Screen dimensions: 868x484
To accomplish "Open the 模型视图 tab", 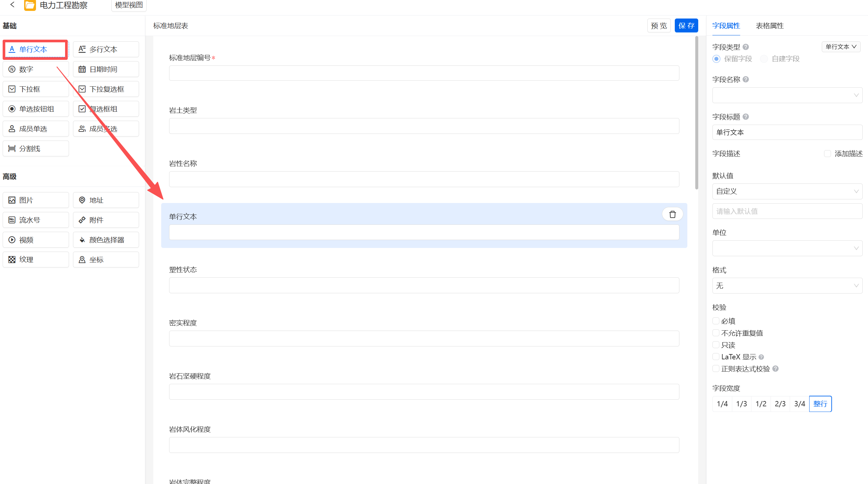I will [129, 5].
